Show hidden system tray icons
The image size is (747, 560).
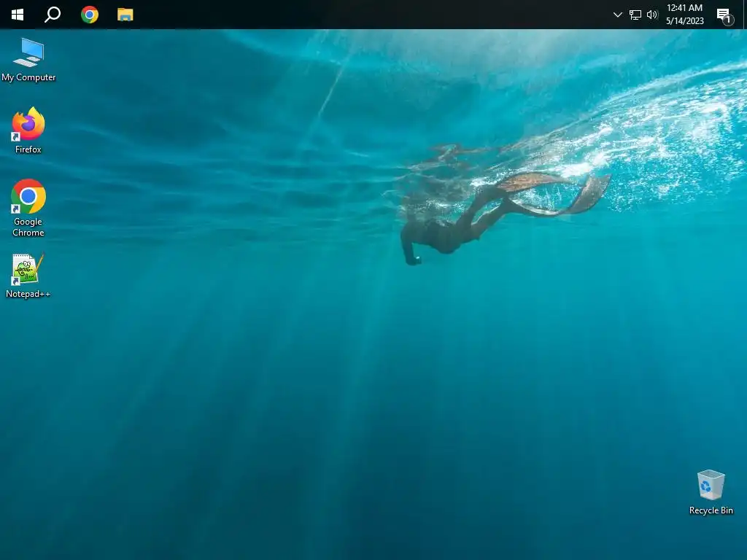(x=617, y=15)
